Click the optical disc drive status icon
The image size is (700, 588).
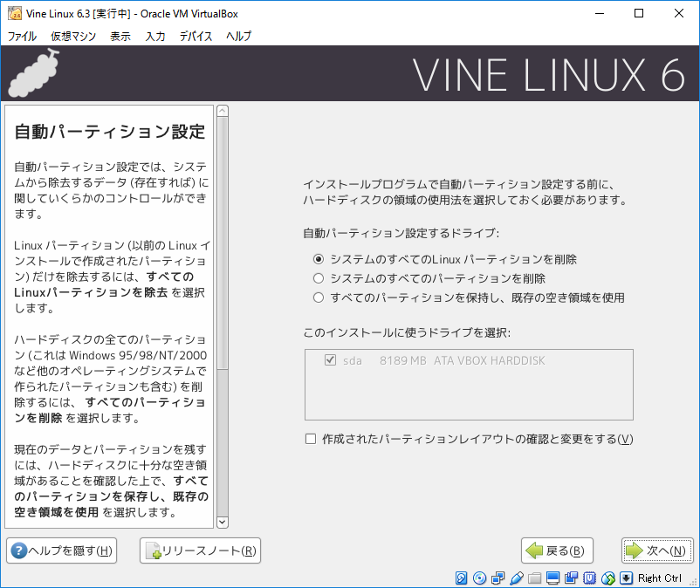[x=479, y=578]
